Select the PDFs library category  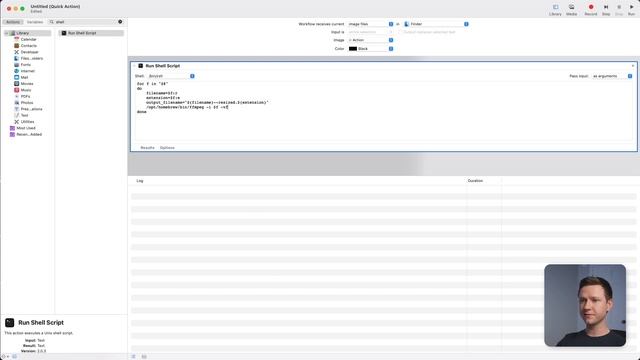click(x=25, y=96)
